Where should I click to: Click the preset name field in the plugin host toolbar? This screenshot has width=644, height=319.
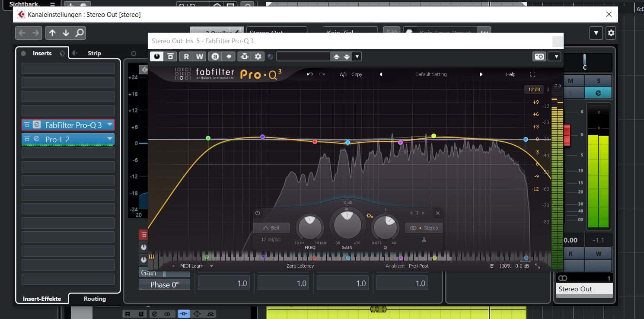[303, 57]
